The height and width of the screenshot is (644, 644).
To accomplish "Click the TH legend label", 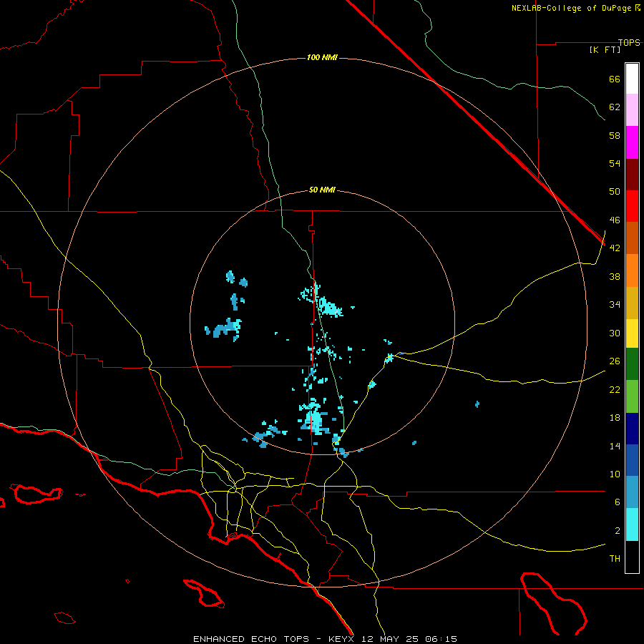I will click(x=615, y=559).
